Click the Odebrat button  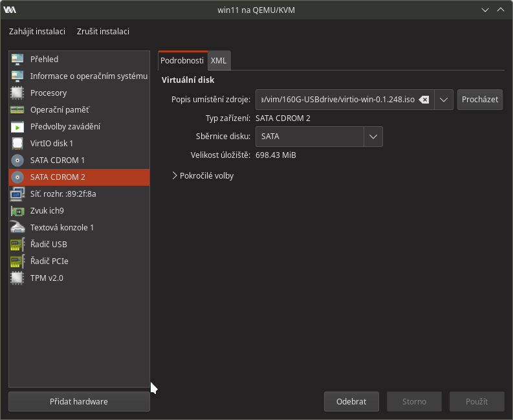351,402
